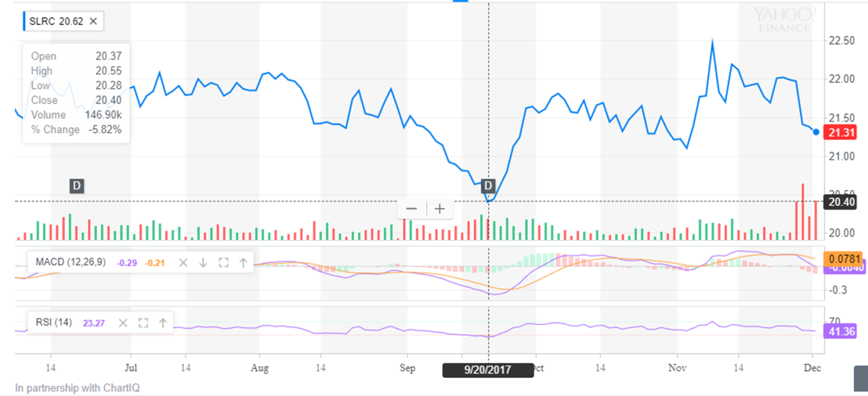Maximize the RSI panel

143,323
